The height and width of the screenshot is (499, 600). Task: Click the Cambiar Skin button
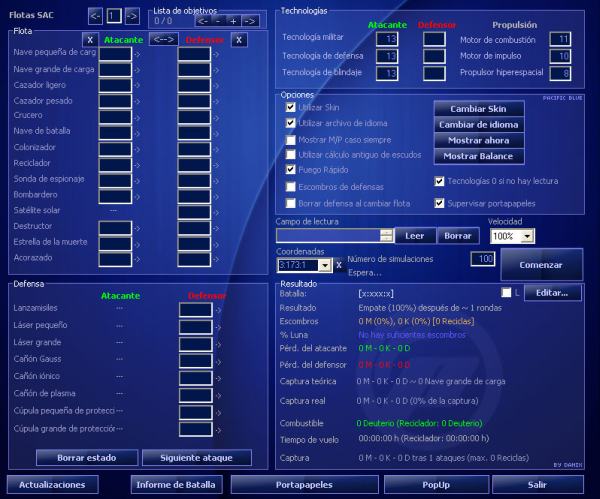tap(480, 108)
